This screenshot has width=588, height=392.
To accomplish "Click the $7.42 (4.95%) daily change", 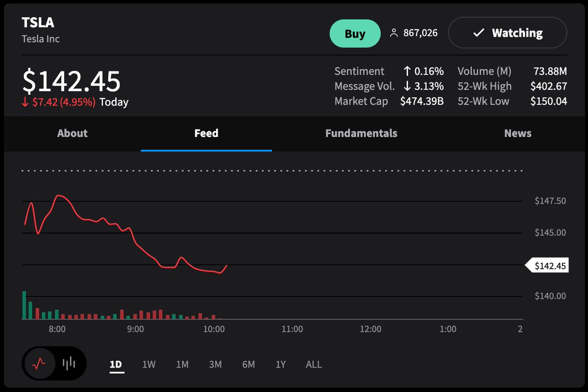I will 59,103.
